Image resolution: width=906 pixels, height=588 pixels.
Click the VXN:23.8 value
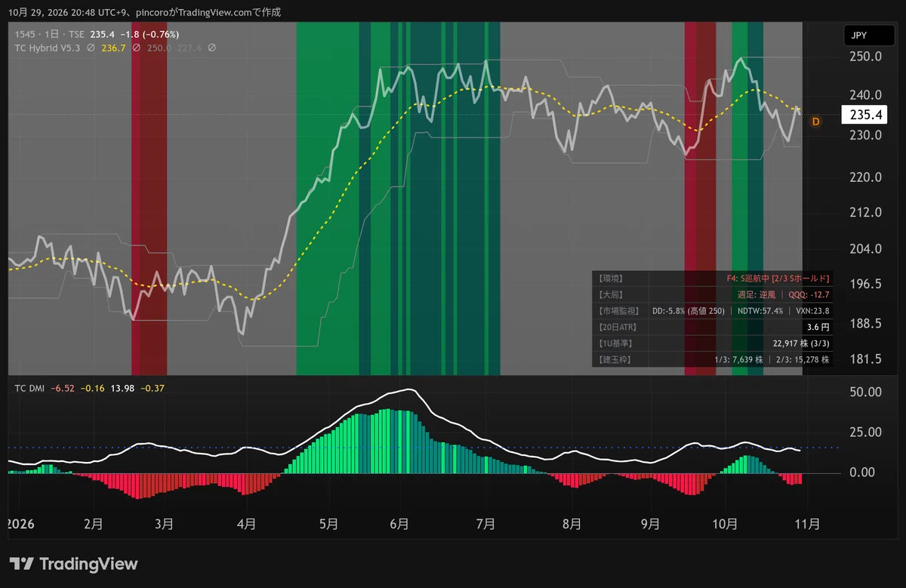(812, 311)
